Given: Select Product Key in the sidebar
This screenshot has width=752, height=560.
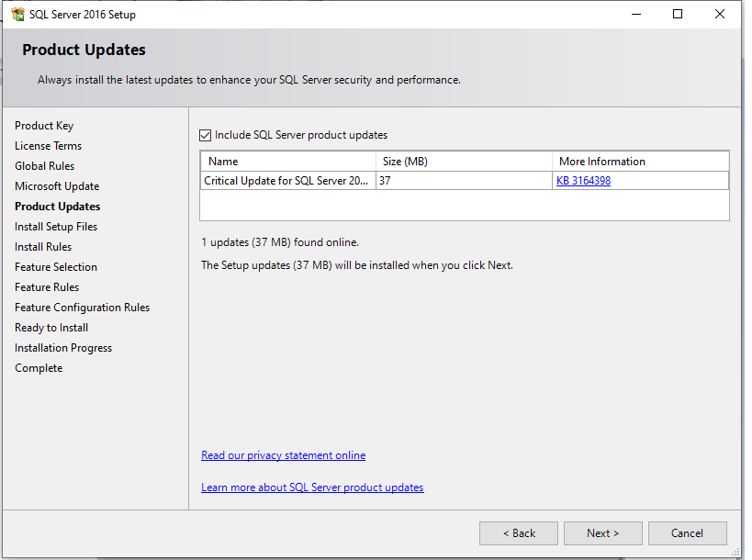Looking at the screenshot, I should (x=44, y=125).
